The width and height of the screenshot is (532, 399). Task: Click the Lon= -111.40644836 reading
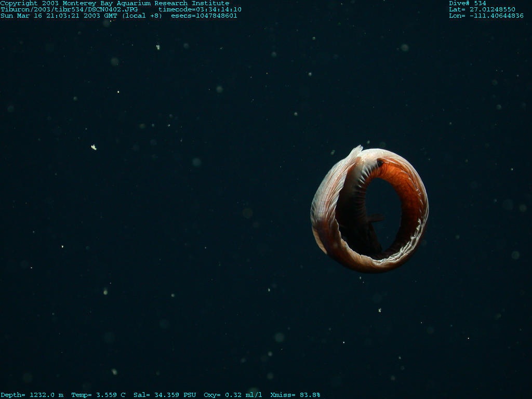pos(486,16)
